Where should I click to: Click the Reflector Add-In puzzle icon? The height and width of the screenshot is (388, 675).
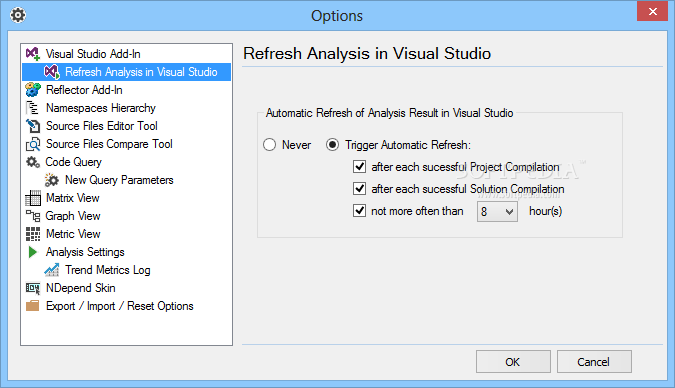[x=33, y=90]
